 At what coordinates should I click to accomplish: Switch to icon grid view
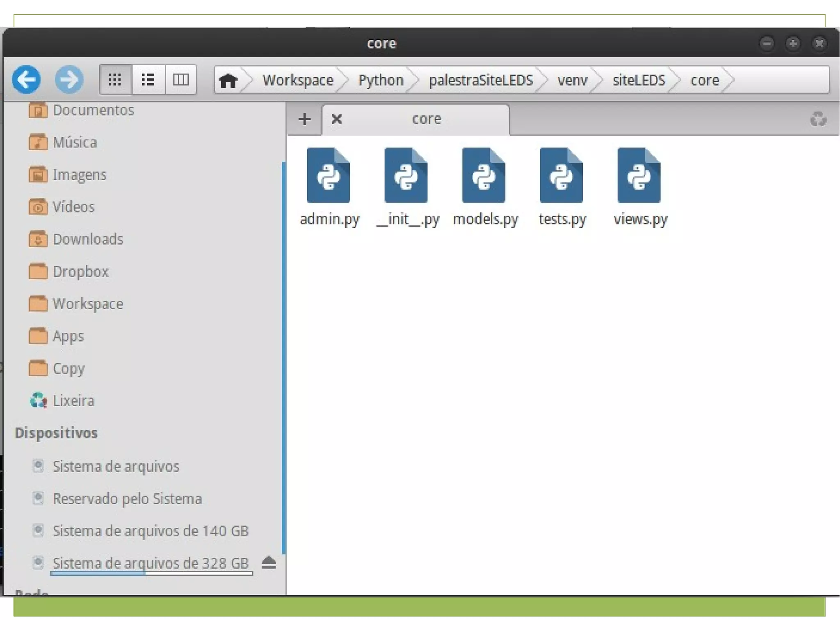[115, 79]
